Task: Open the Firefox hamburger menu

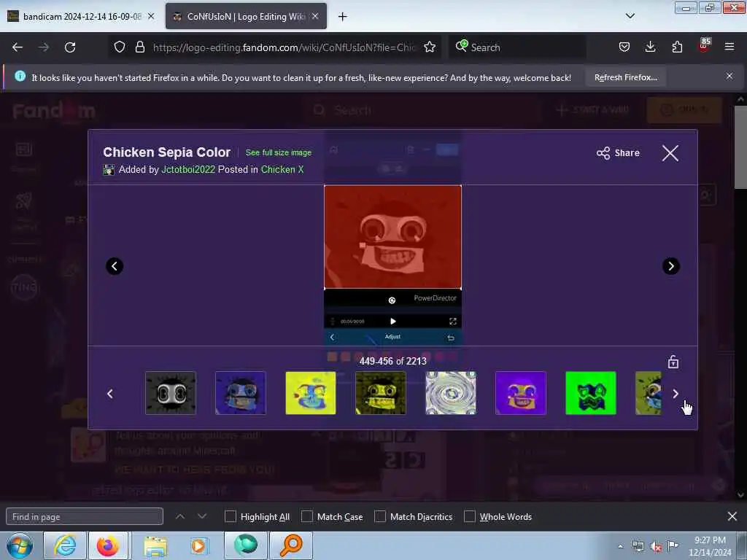Action: point(729,47)
